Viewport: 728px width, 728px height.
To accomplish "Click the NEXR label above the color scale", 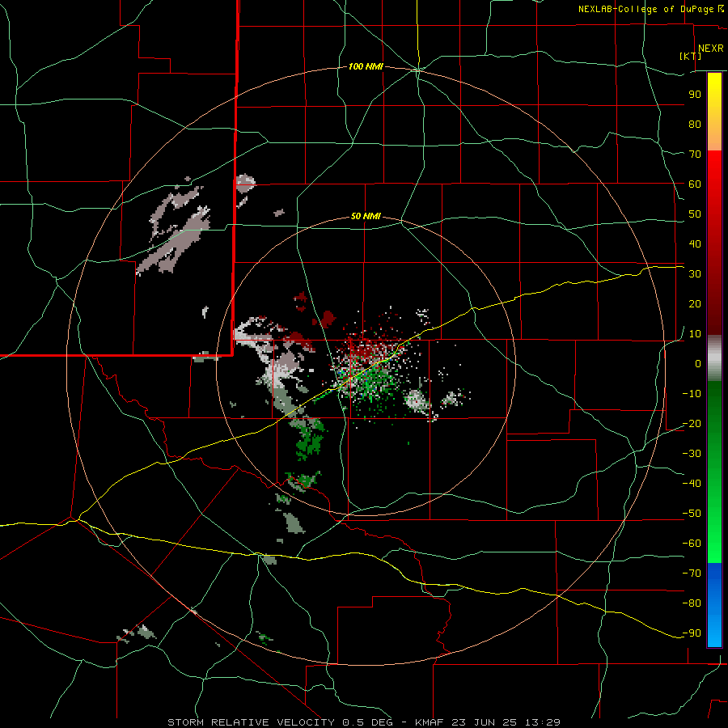I will point(710,49).
